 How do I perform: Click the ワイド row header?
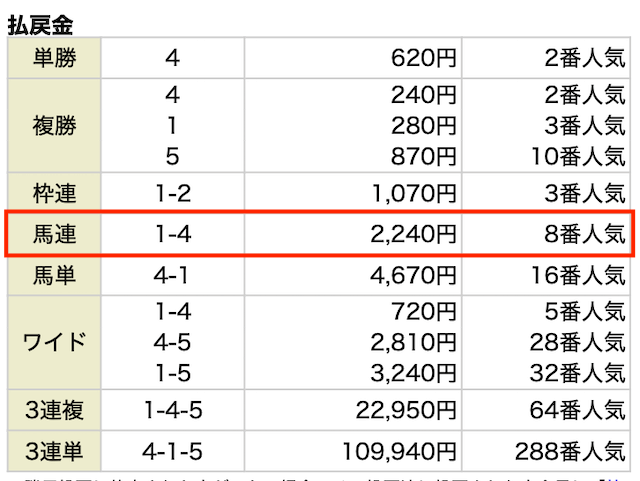coord(54,342)
